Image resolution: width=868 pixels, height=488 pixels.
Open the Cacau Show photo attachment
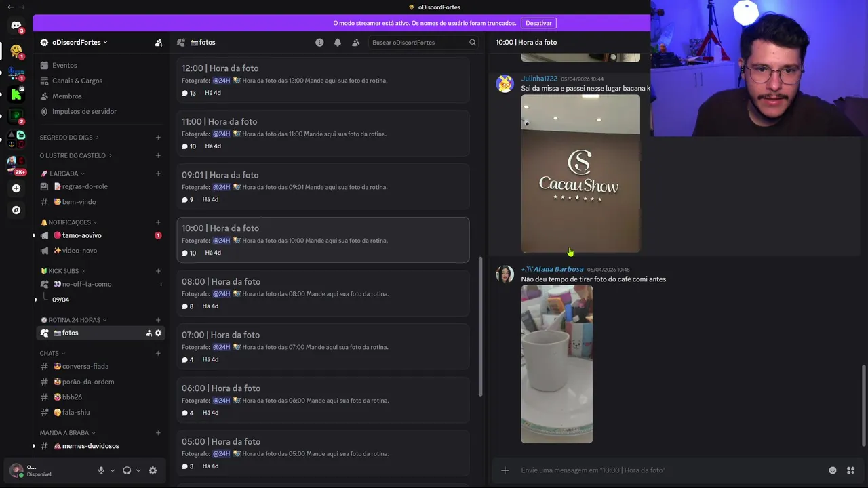(580, 174)
